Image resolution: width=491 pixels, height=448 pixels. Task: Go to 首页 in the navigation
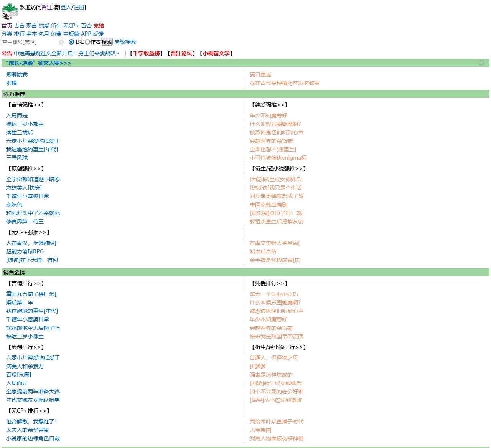click(7, 26)
